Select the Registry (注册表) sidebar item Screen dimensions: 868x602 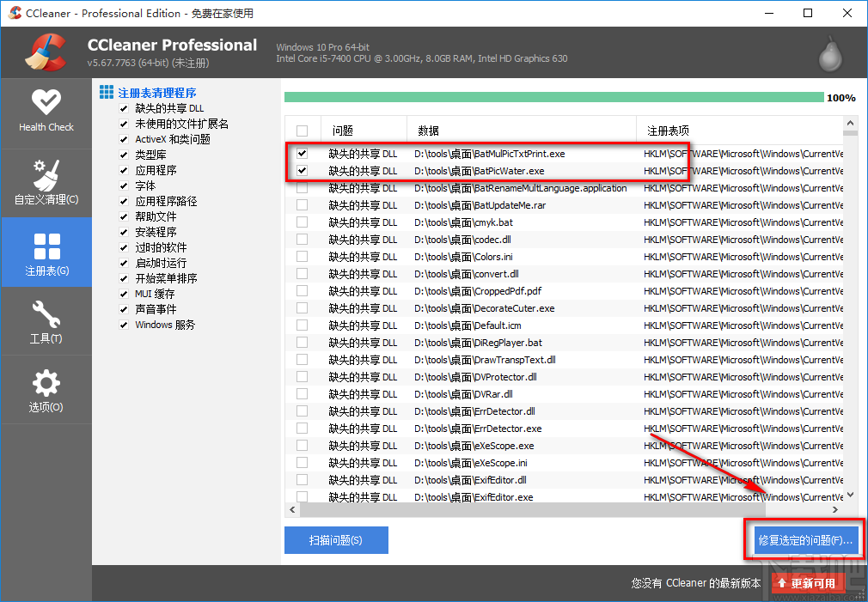pyautogui.click(x=46, y=252)
